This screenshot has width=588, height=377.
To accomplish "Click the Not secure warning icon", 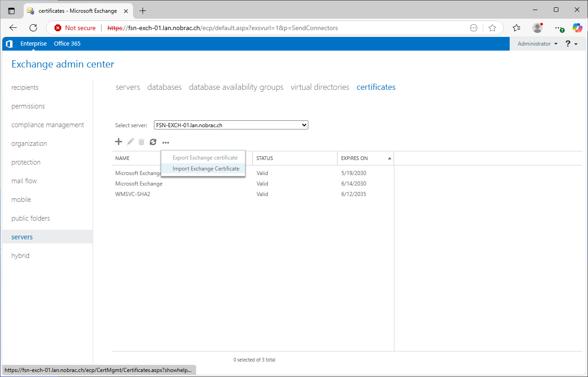I will 58,28.
